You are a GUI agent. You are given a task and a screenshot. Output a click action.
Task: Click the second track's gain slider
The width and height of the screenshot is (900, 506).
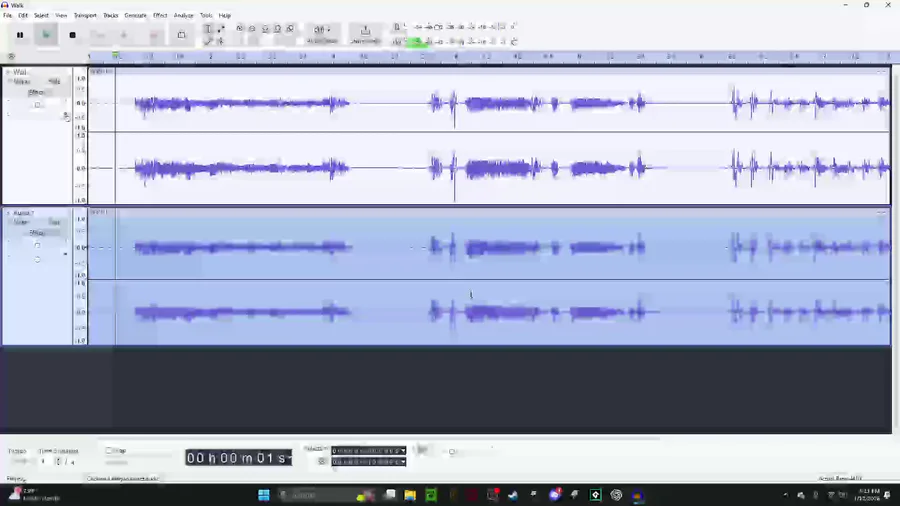37,246
